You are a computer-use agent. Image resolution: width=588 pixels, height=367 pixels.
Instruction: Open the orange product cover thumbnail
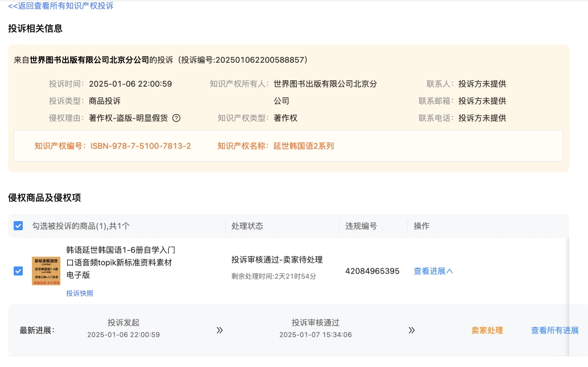(46, 271)
